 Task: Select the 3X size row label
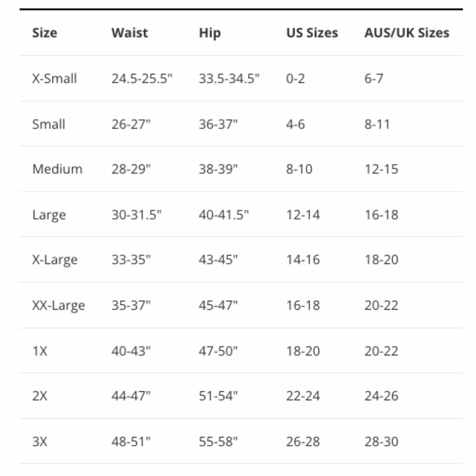point(40,442)
